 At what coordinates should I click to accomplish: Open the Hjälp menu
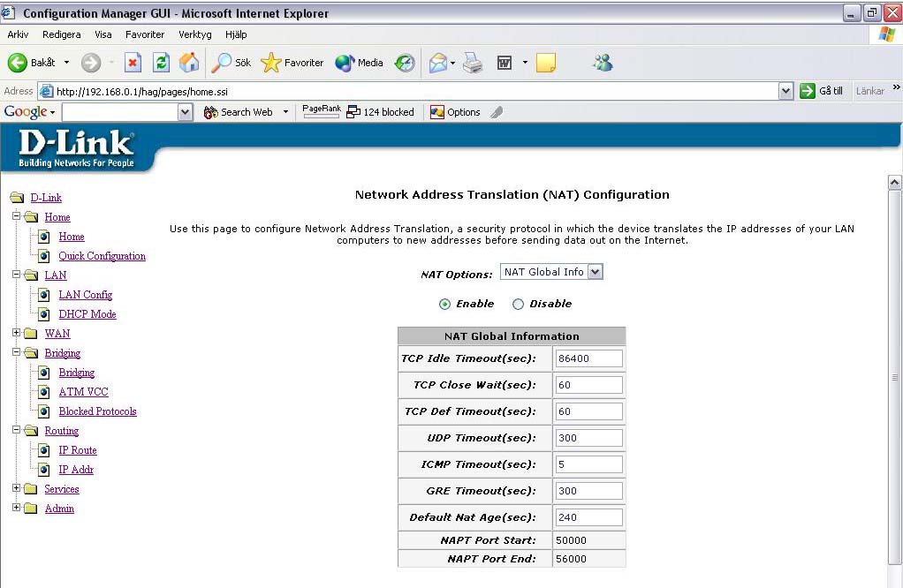pos(236,34)
